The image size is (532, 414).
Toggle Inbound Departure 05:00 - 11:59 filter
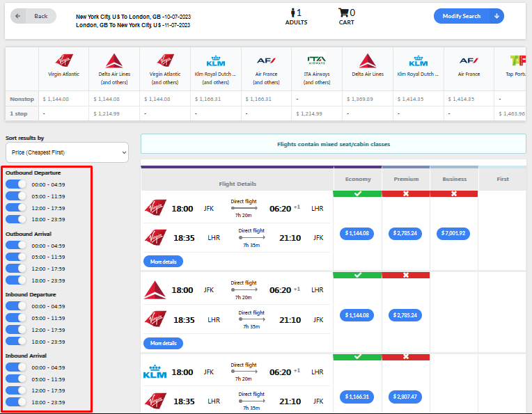coord(16,318)
